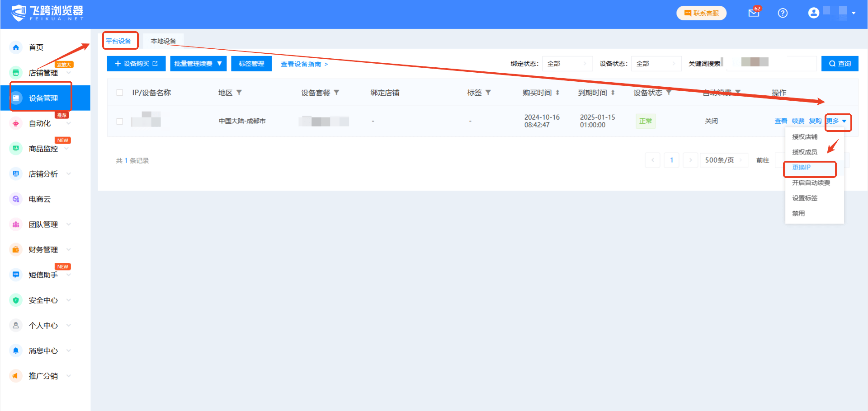
Task: Check the device row checkbox
Action: tap(119, 121)
